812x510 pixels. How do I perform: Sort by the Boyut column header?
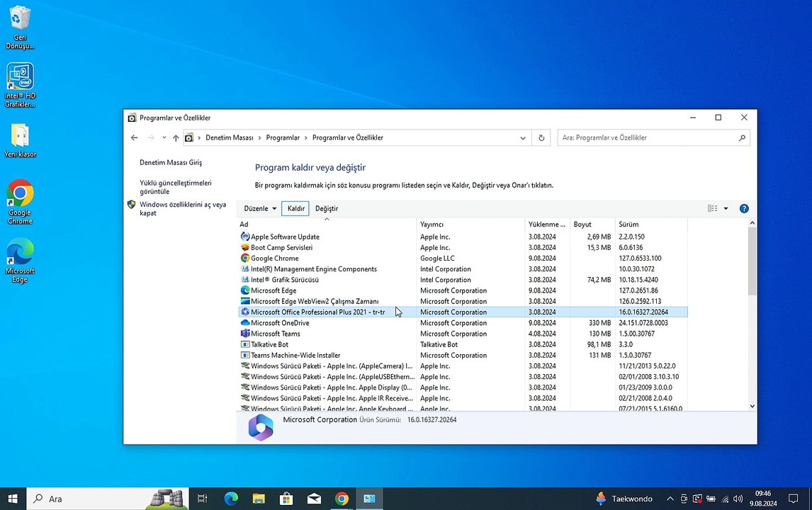click(592, 225)
